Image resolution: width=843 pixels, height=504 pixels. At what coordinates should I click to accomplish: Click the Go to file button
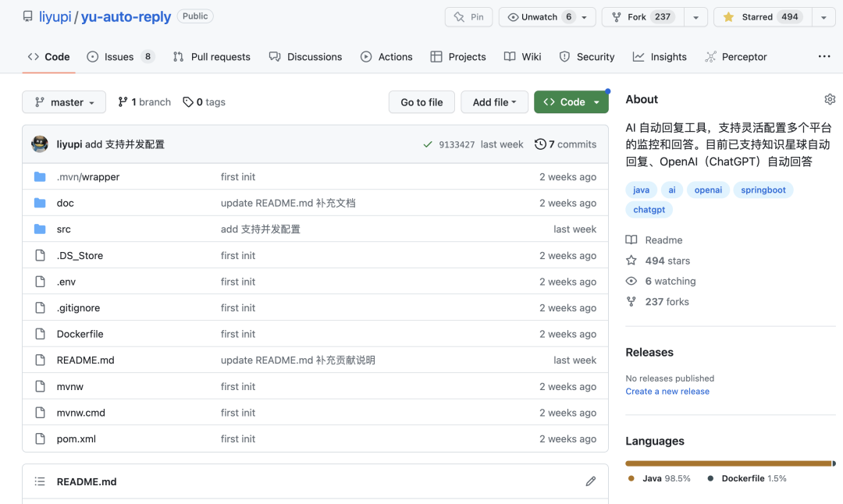(421, 102)
